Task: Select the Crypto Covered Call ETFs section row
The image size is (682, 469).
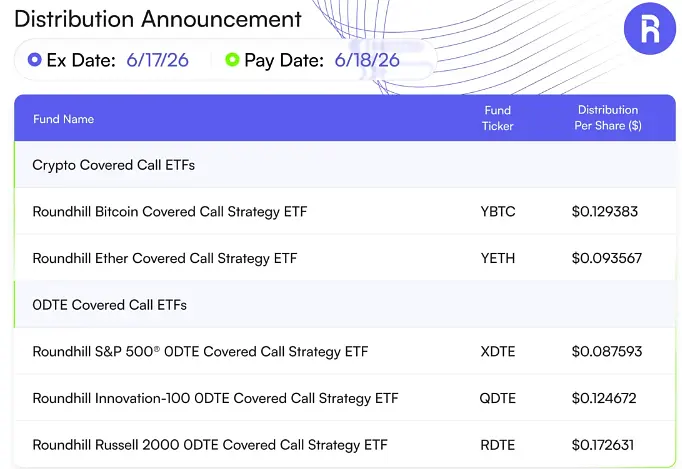Action: pos(345,165)
